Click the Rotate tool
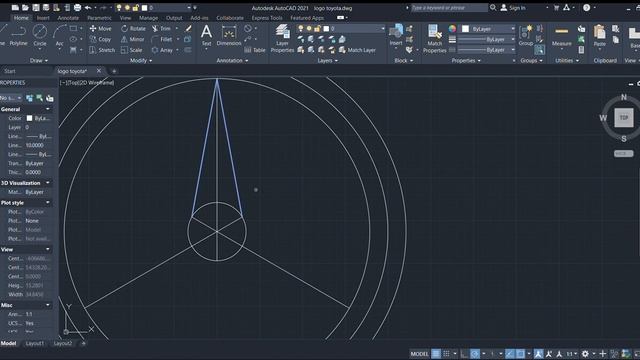 point(133,29)
